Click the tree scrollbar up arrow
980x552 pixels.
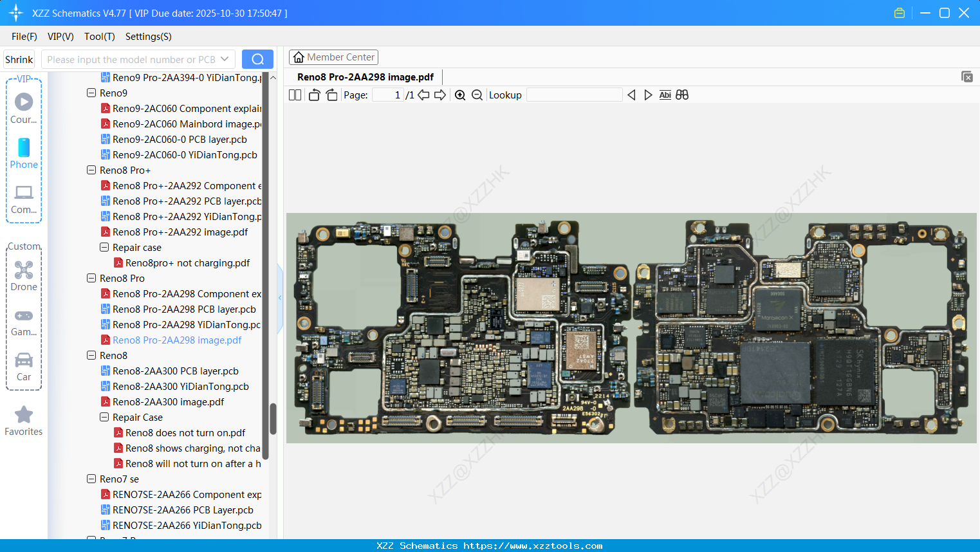[273, 78]
